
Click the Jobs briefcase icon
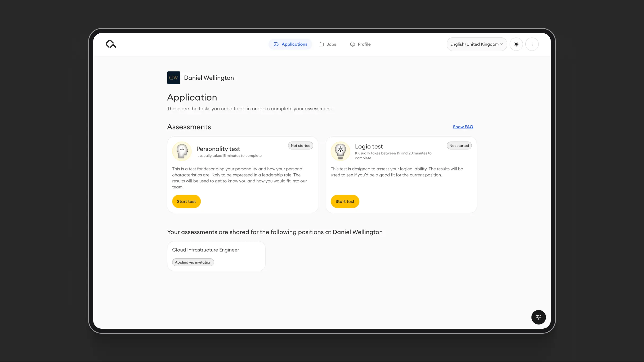pos(321,44)
